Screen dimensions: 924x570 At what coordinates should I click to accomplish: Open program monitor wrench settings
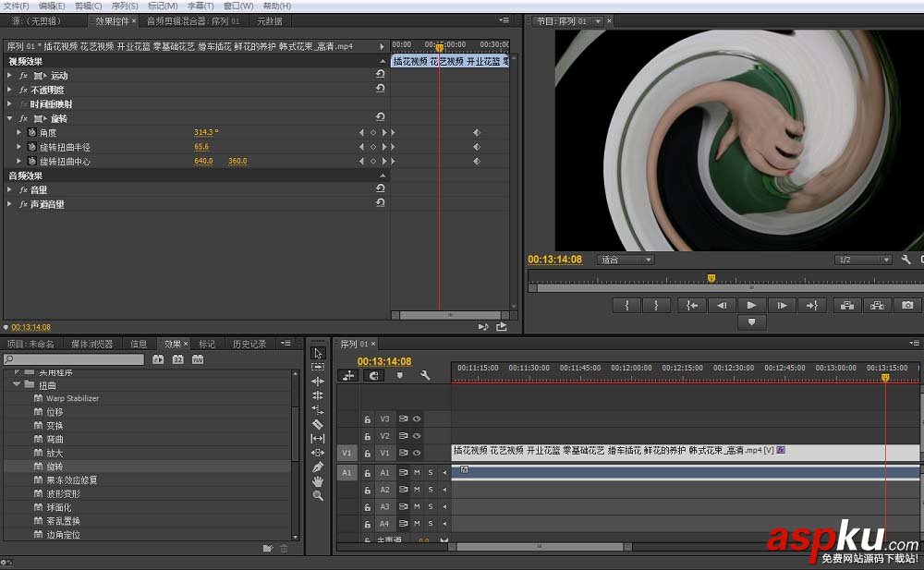click(906, 260)
